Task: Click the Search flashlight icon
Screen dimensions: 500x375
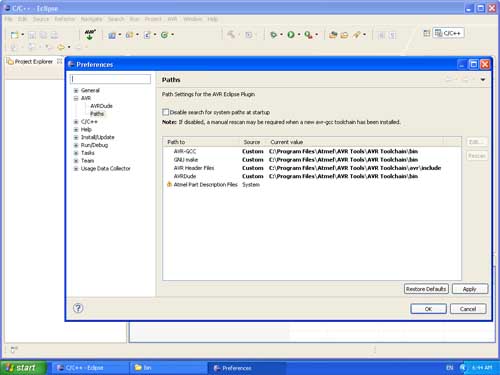Action: [x=357, y=35]
